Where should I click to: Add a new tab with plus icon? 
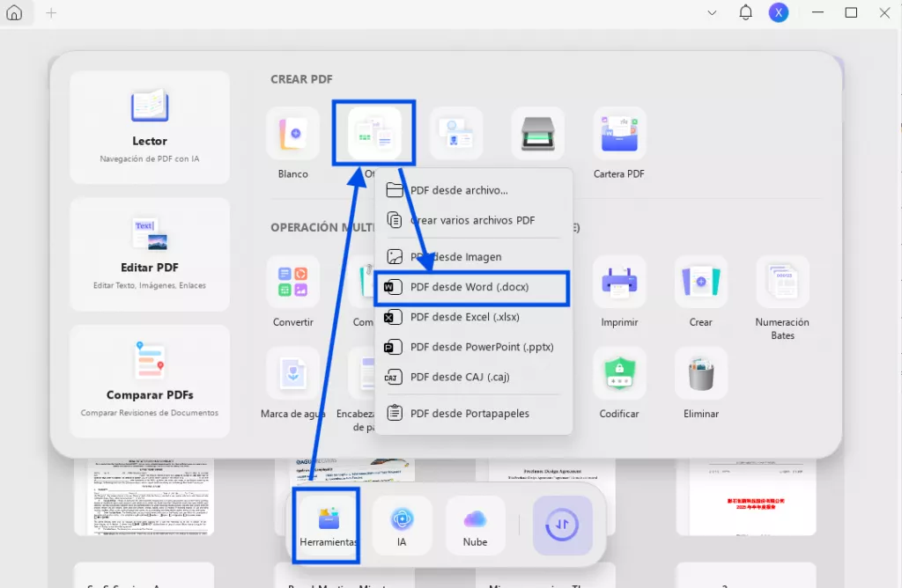pyautogui.click(x=51, y=12)
